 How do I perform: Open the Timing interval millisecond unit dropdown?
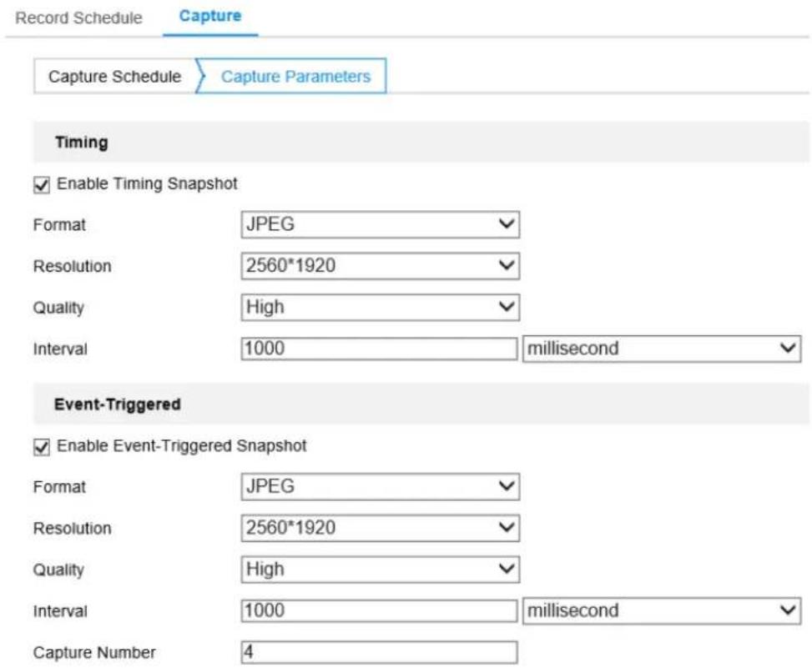[662, 349]
